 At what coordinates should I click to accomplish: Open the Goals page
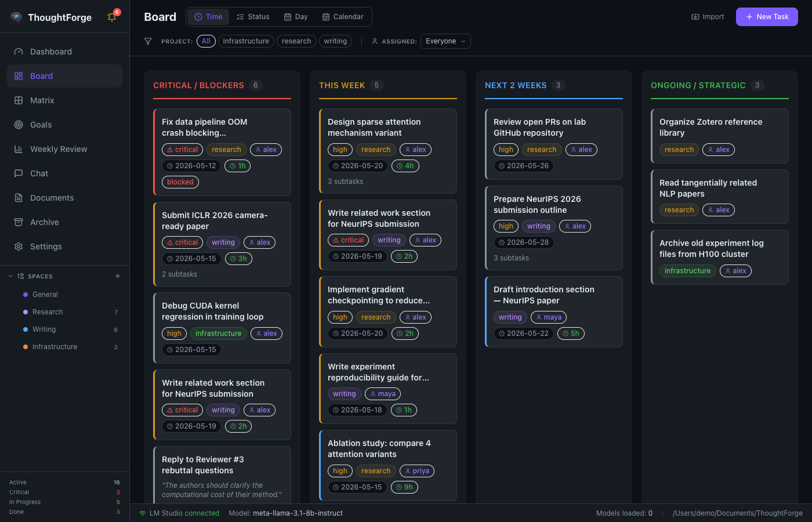tap(64, 125)
